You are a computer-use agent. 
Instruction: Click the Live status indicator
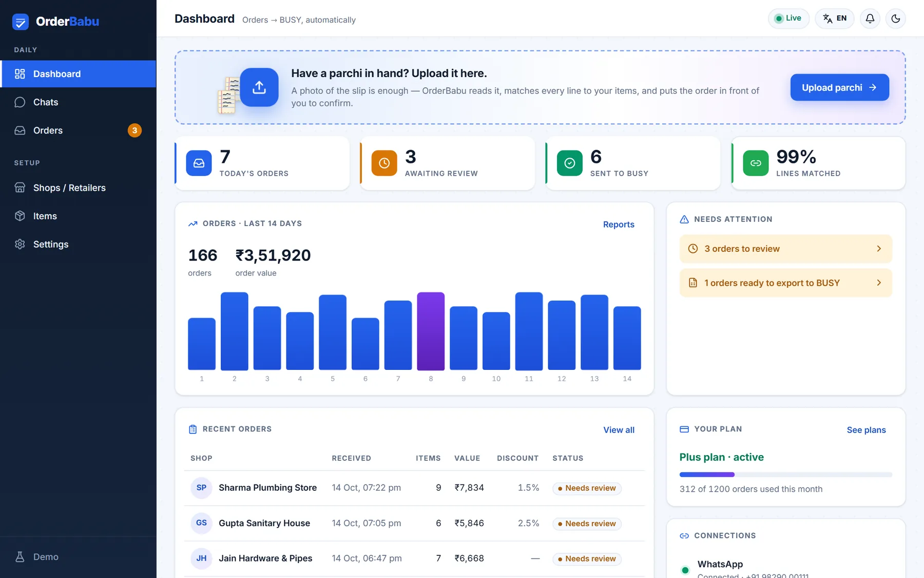pyautogui.click(x=788, y=18)
